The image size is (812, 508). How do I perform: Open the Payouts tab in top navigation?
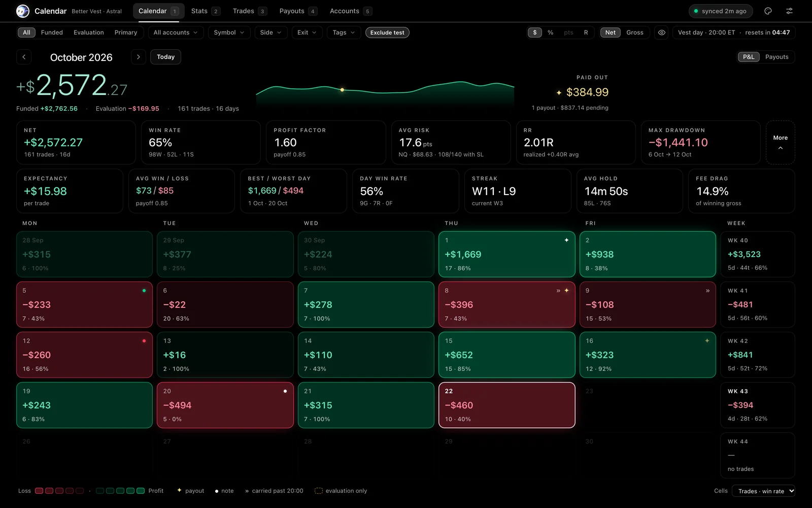click(298, 11)
